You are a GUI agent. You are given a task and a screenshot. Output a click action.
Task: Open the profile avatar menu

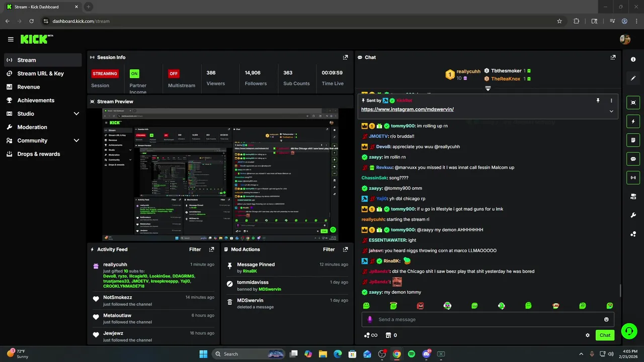(625, 39)
